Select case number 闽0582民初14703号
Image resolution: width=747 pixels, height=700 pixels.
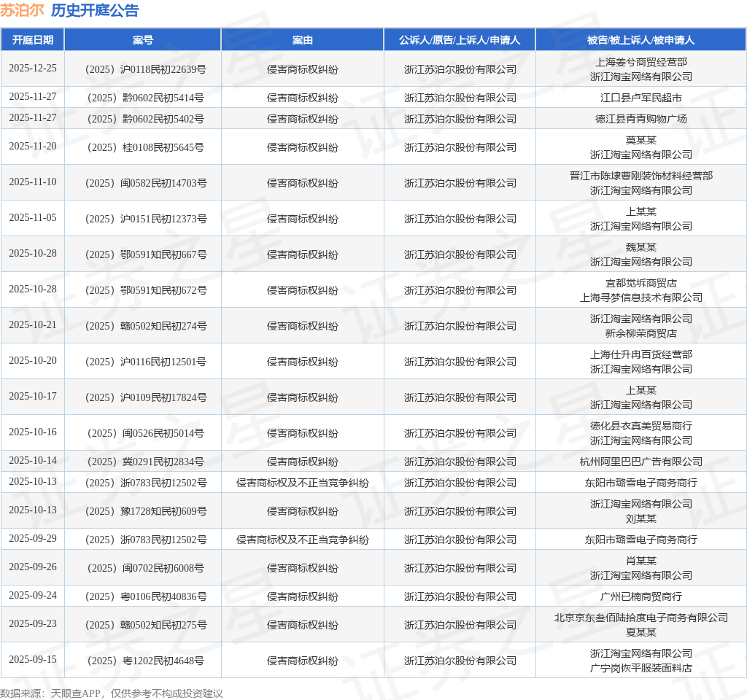pyautogui.click(x=146, y=183)
